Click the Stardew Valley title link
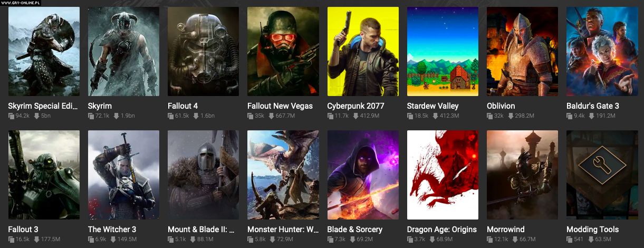The height and width of the screenshot is (248, 644). point(433,106)
